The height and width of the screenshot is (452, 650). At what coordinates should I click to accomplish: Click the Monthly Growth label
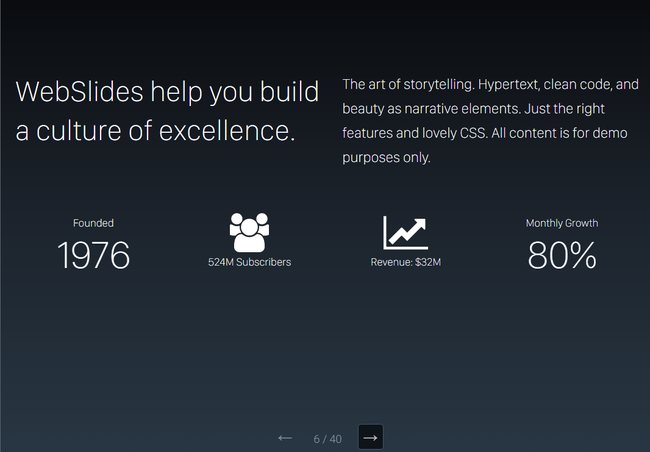[x=561, y=223]
